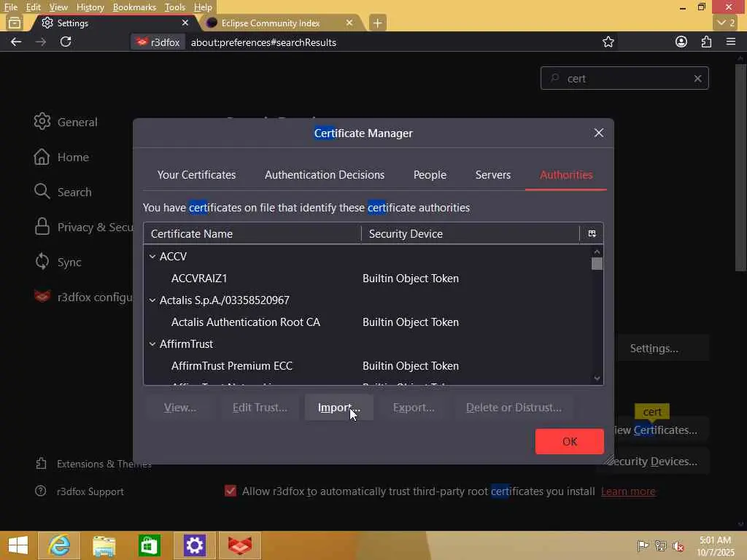Image resolution: width=747 pixels, height=560 pixels.
Task: Collapse the Actalis S.p.A./03358520967 group
Action: (152, 300)
